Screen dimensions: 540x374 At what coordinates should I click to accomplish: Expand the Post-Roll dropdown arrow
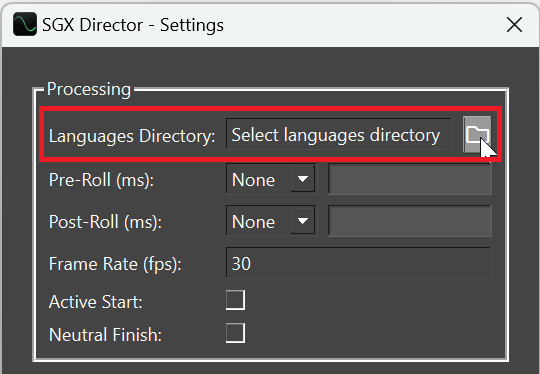click(x=303, y=221)
